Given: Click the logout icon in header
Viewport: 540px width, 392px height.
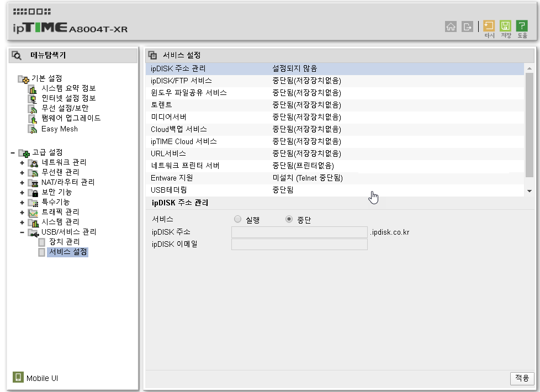Looking at the screenshot, I should [467, 27].
